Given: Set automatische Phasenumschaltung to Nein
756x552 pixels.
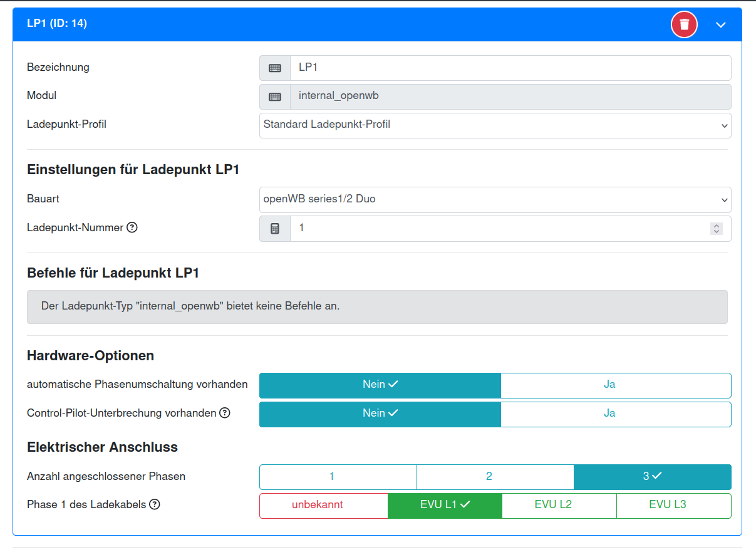Looking at the screenshot, I should click(x=380, y=385).
